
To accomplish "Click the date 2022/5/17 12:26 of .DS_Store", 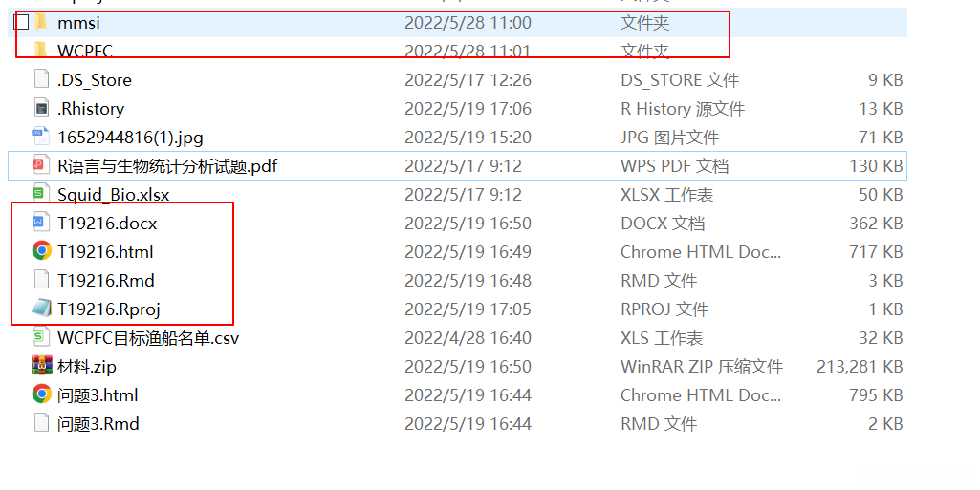I will [x=468, y=80].
